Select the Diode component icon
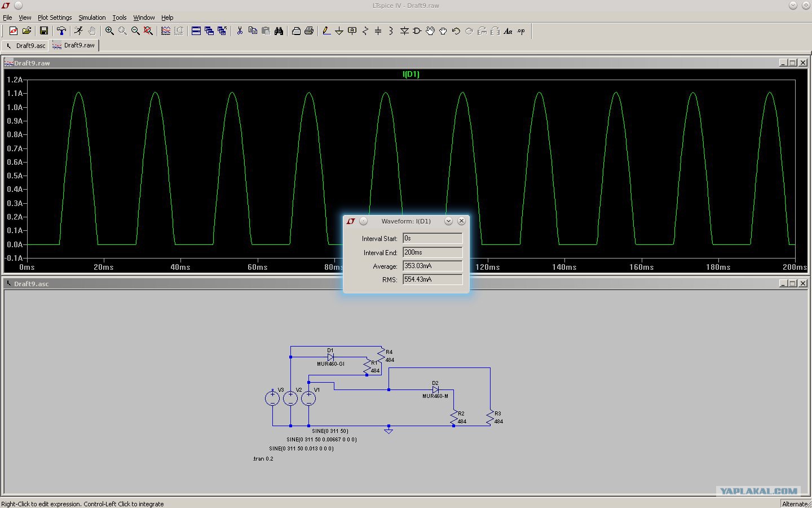 (404, 31)
